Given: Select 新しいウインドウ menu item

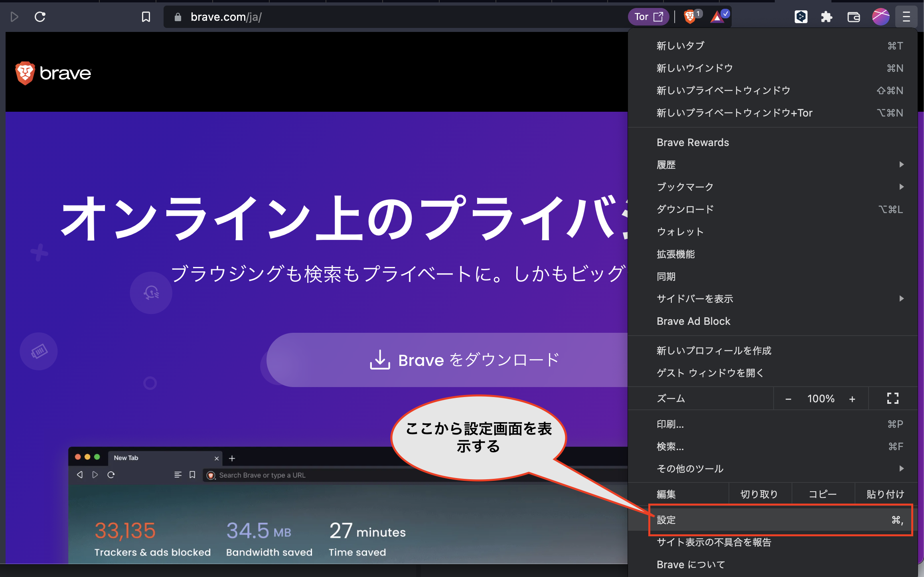Looking at the screenshot, I should [773, 68].
